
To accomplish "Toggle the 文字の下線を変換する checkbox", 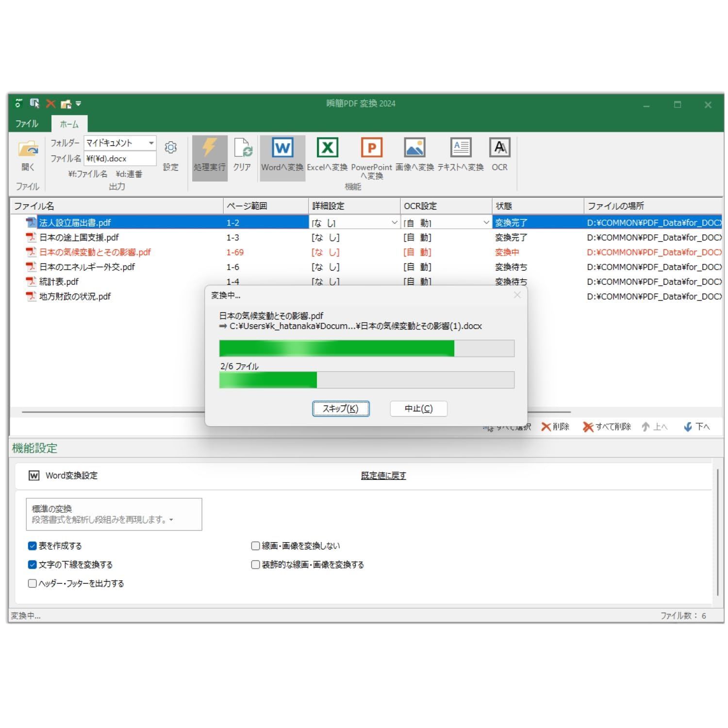I will point(33,564).
